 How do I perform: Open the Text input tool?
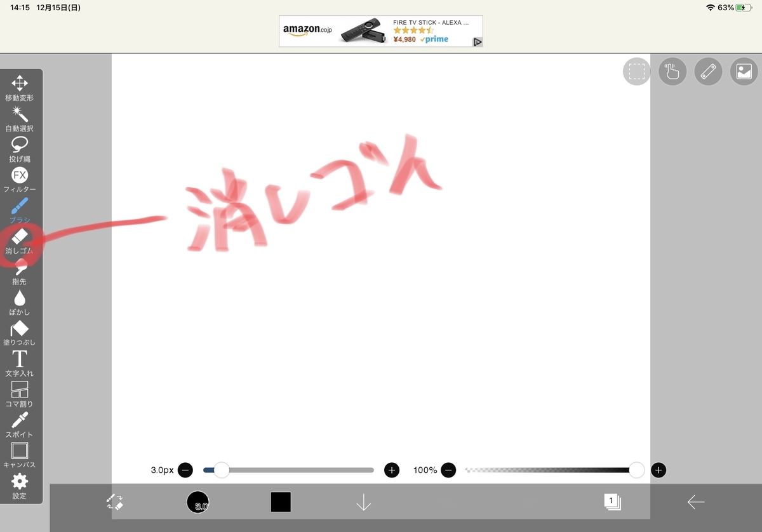pyautogui.click(x=20, y=359)
